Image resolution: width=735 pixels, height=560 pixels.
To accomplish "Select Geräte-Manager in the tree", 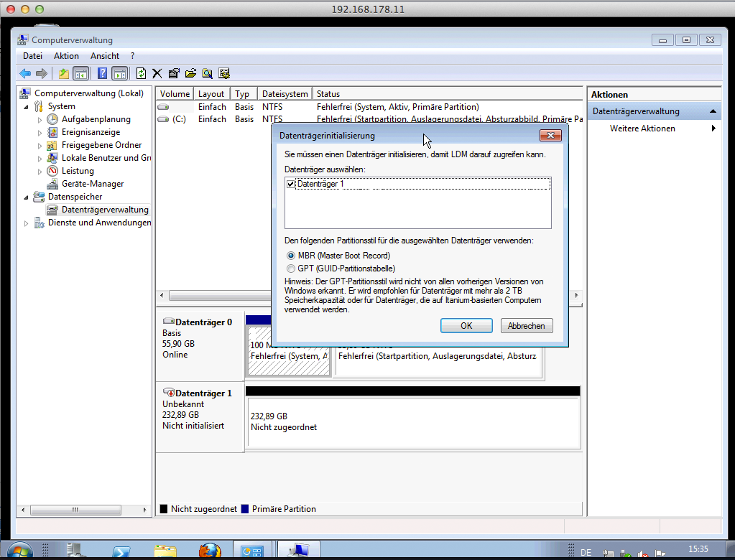I will coord(93,184).
